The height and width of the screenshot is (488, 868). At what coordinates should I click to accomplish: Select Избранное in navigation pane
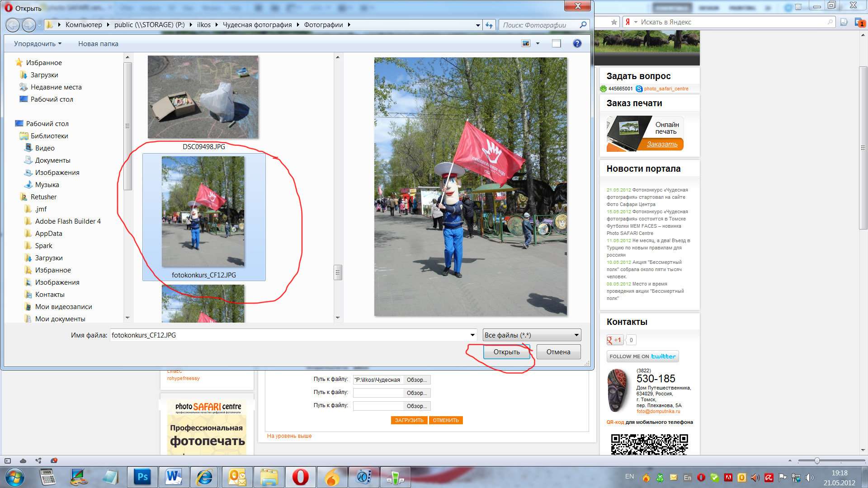[x=44, y=63]
